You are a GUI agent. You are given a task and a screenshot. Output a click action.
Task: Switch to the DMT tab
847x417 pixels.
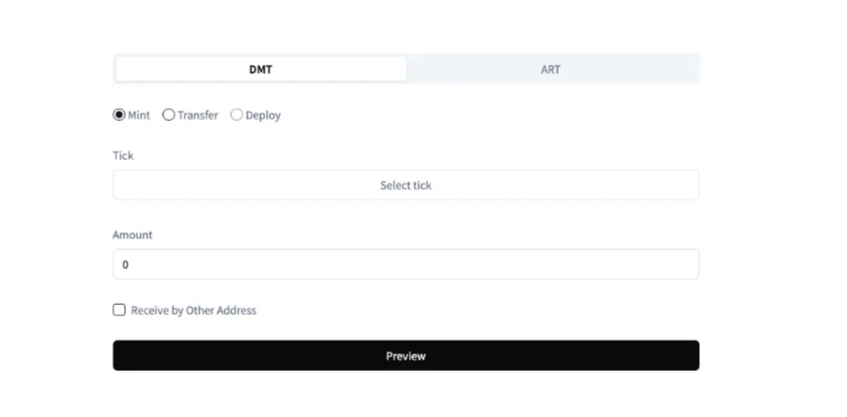[260, 69]
